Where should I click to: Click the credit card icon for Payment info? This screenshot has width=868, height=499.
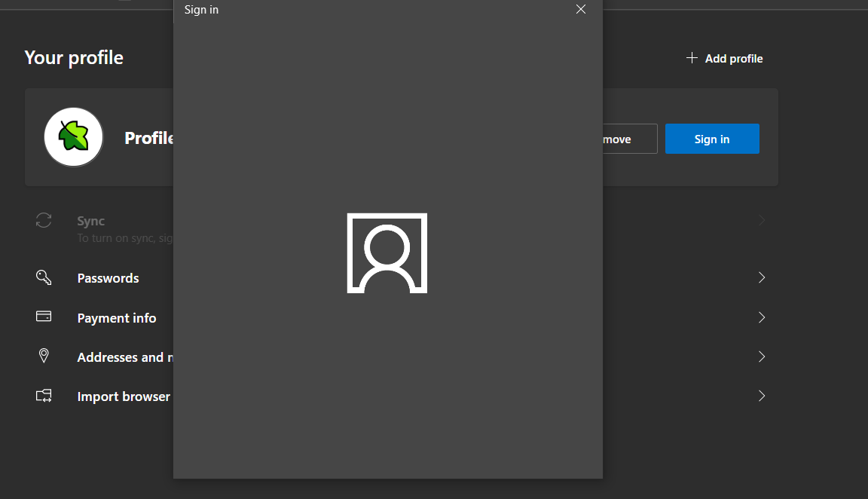44,317
